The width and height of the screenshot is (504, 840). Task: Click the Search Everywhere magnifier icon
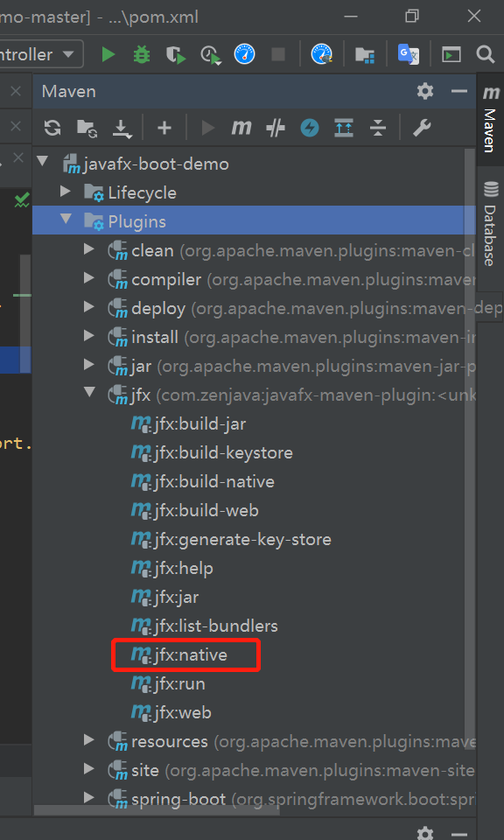pos(486,54)
